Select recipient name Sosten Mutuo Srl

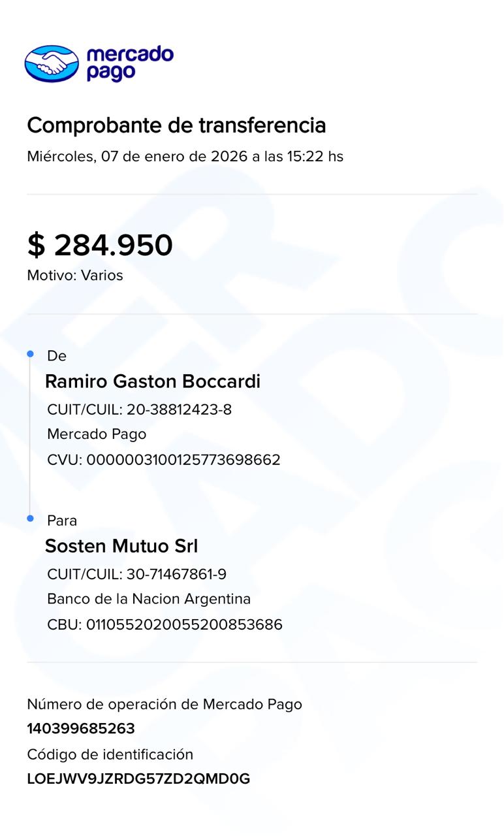[x=121, y=546]
